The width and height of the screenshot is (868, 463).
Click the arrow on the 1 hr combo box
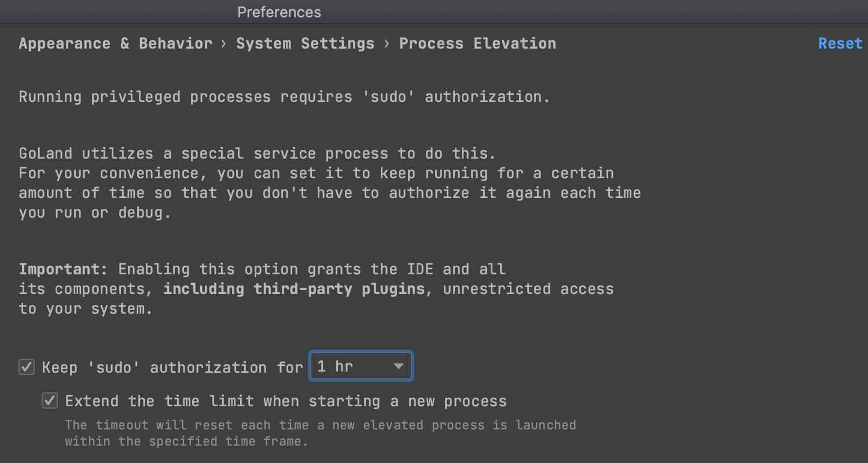[x=398, y=366]
